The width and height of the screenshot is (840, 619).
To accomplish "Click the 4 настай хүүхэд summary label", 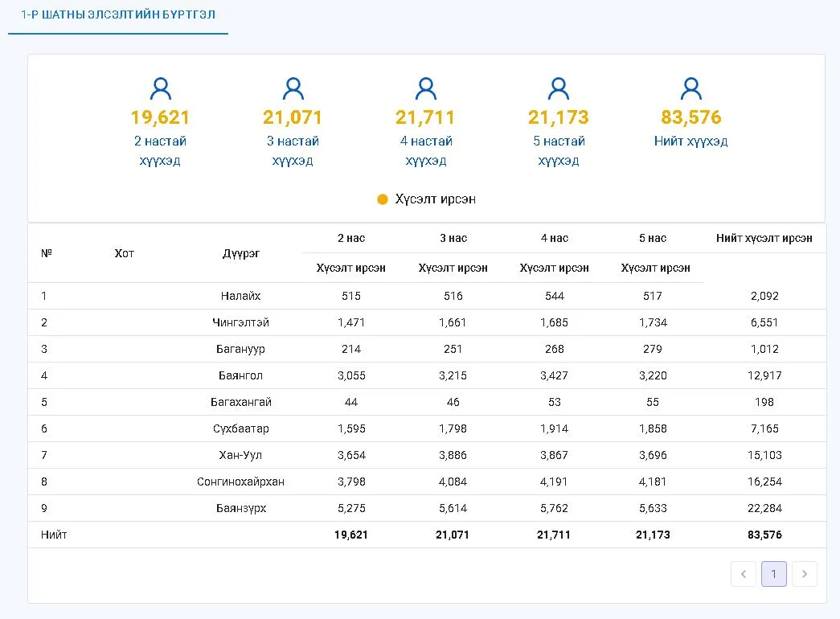I will 426,150.
